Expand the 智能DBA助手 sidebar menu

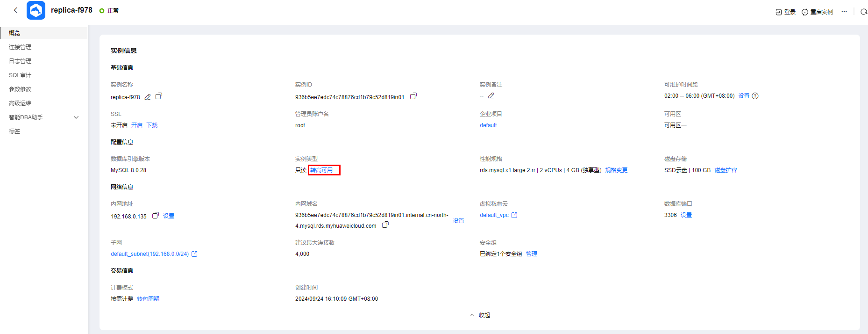click(76, 117)
